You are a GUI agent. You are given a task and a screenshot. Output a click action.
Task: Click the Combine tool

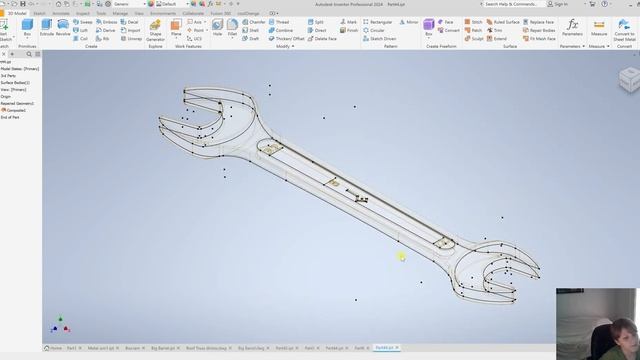point(281,30)
